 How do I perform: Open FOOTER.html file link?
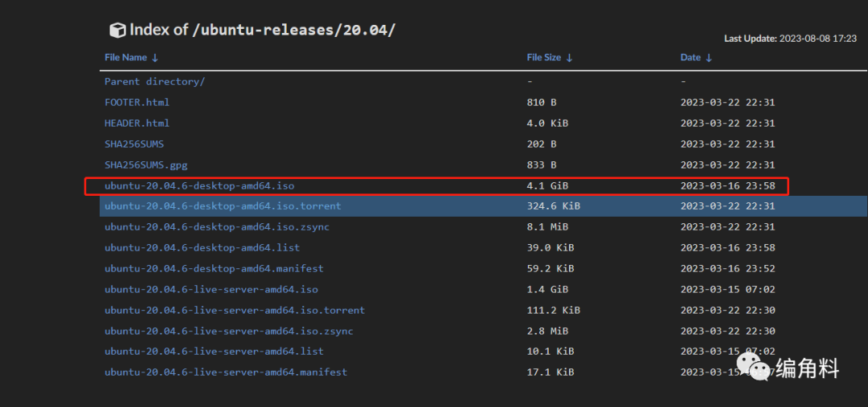(137, 102)
